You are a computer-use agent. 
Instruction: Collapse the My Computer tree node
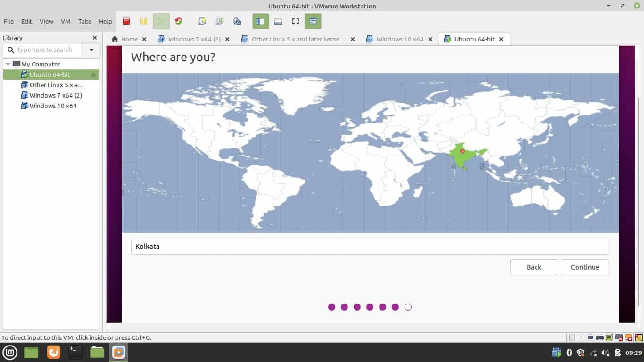8,64
